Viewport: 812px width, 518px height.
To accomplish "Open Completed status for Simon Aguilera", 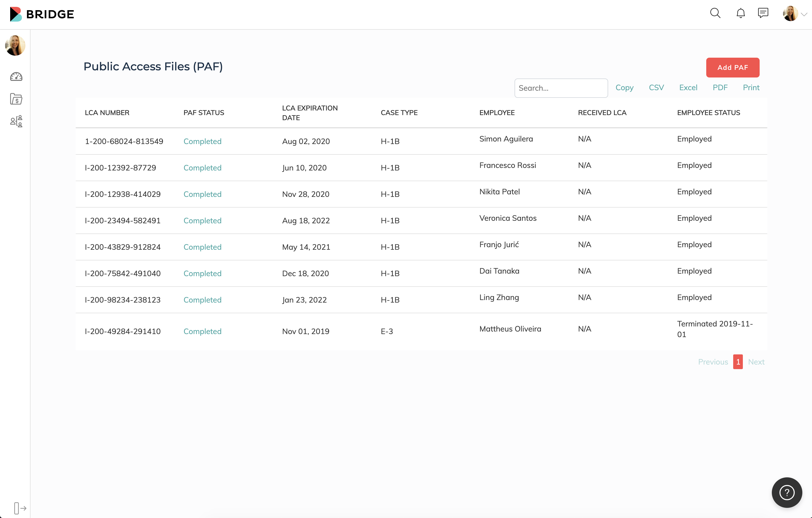I will coord(202,142).
